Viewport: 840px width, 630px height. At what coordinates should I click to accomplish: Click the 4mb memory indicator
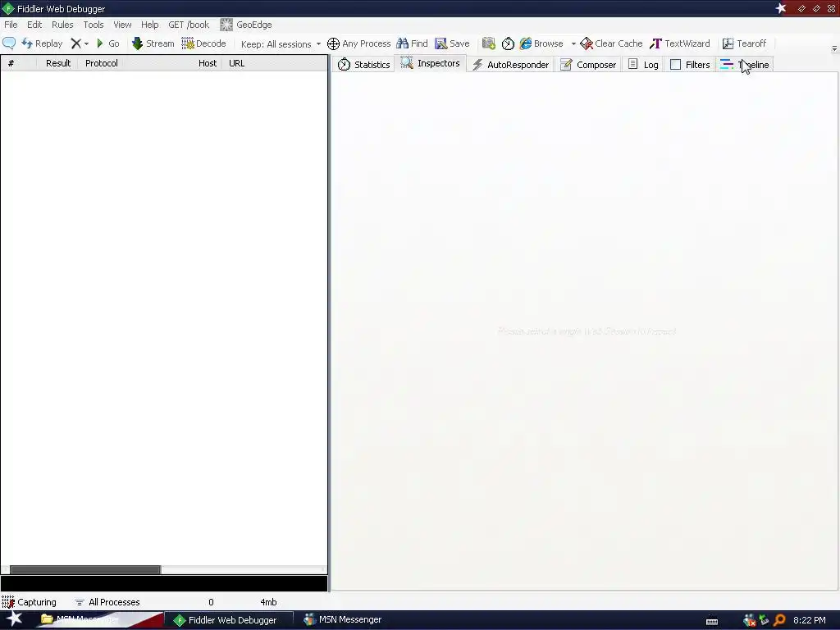coord(268,602)
